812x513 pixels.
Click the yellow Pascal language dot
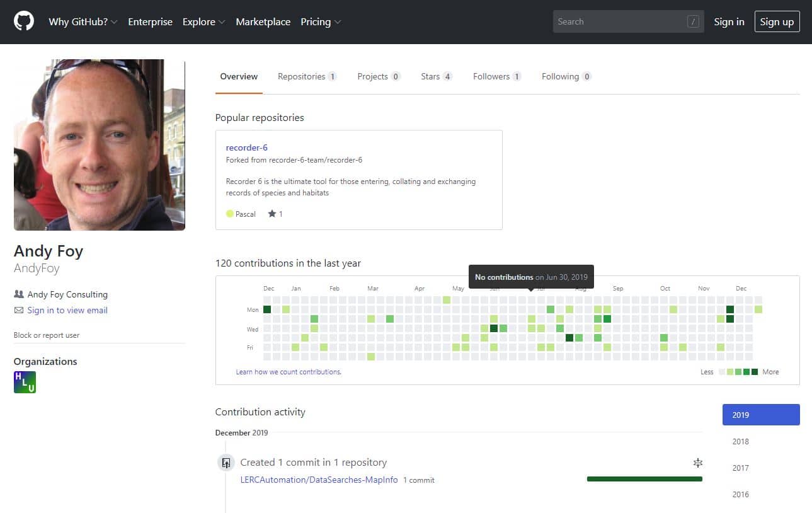(230, 214)
